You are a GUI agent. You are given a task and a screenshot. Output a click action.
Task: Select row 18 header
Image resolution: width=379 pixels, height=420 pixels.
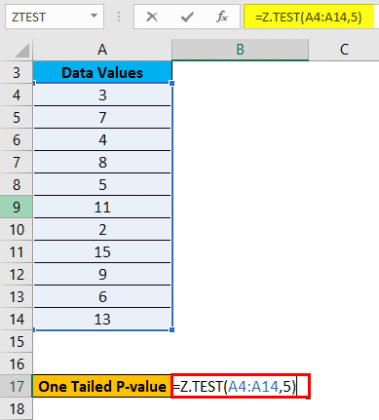(16, 409)
